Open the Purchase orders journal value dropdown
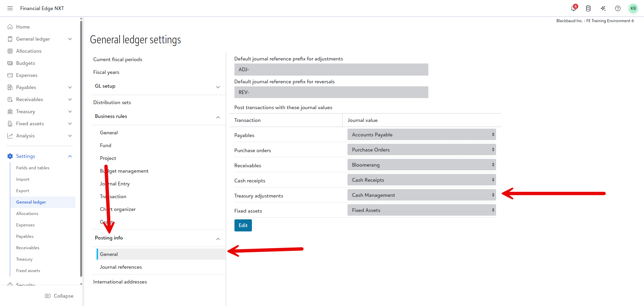644x306 pixels. 422,149
